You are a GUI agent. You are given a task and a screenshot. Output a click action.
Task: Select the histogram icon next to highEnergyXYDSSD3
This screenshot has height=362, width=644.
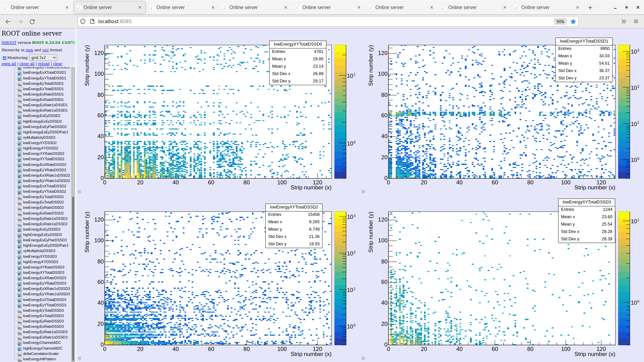(20, 262)
